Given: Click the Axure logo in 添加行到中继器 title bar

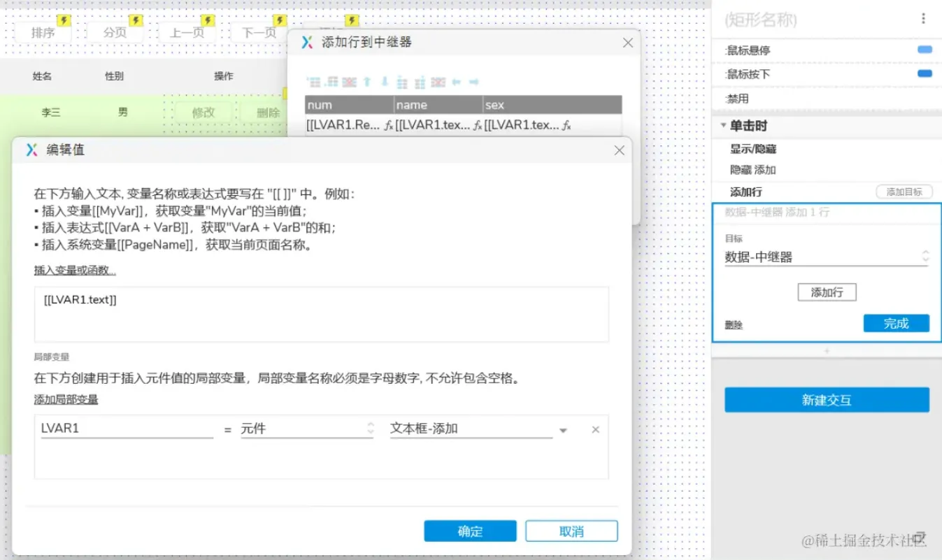Looking at the screenshot, I should [307, 42].
